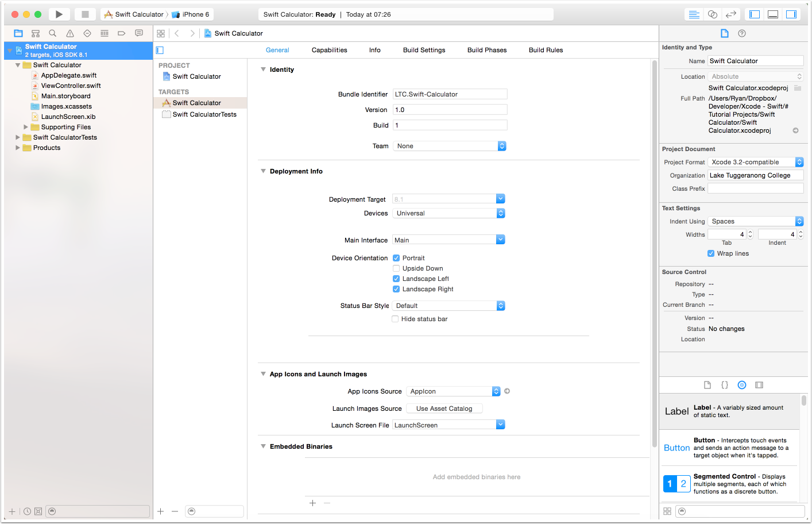Viewport: 812px width, 524px height.
Task: Open the Indent Using dropdown
Action: coord(756,221)
